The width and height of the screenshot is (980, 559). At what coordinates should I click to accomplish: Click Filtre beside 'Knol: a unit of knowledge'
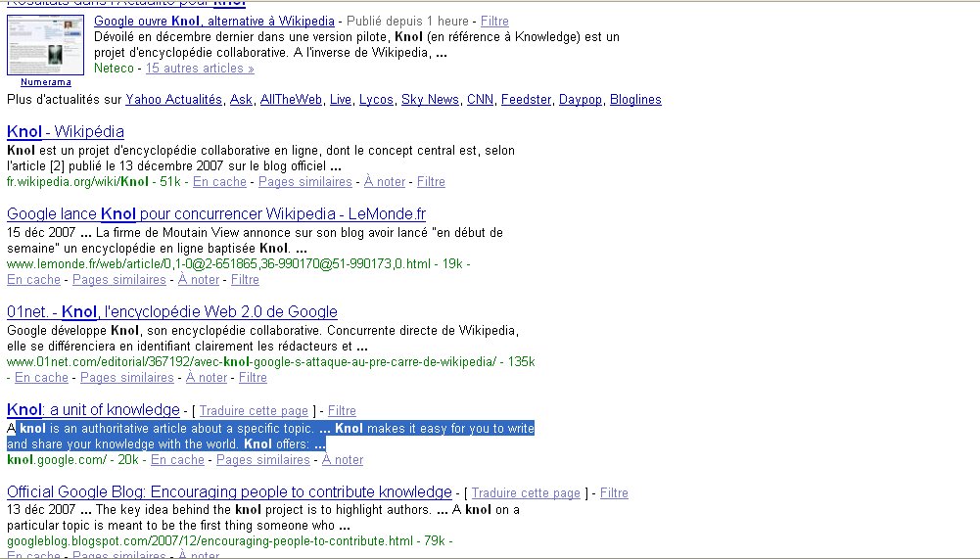(342, 411)
